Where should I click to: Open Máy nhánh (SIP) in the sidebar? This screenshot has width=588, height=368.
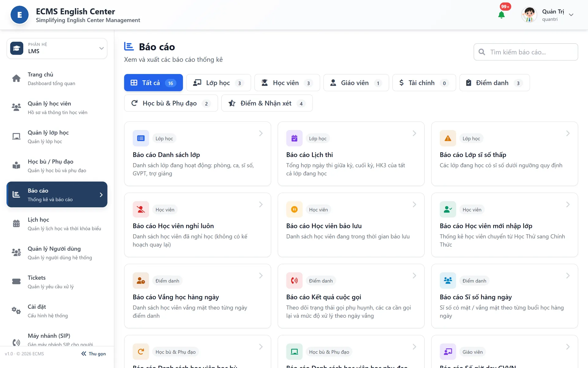pos(57,340)
